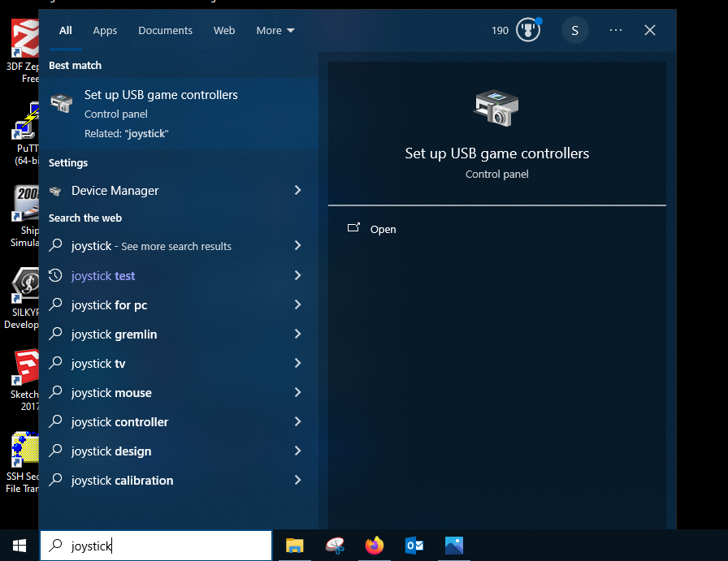This screenshot has height=561, width=728.
Task: Expand chevron beside joystick gremlin
Action: (297, 334)
